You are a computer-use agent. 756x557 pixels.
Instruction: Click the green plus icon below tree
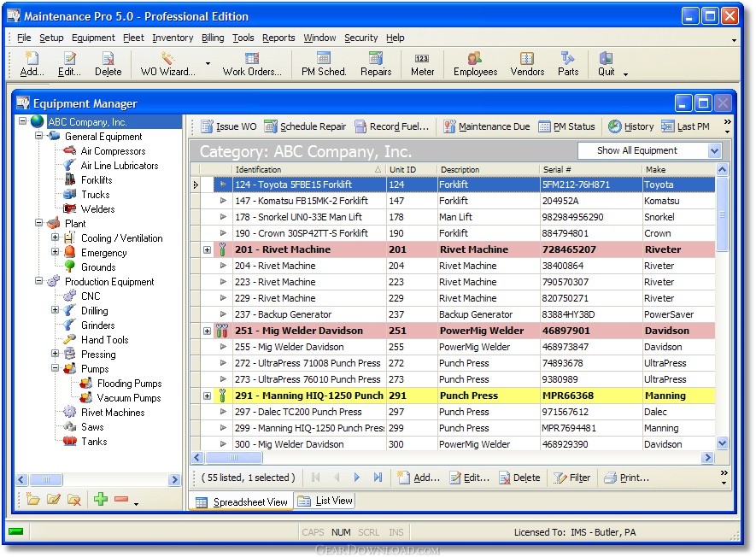[x=100, y=499]
